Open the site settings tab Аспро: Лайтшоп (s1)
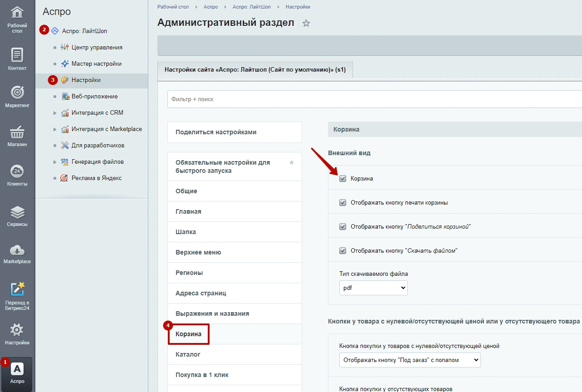This screenshot has width=582, height=392. (x=255, y=70)
